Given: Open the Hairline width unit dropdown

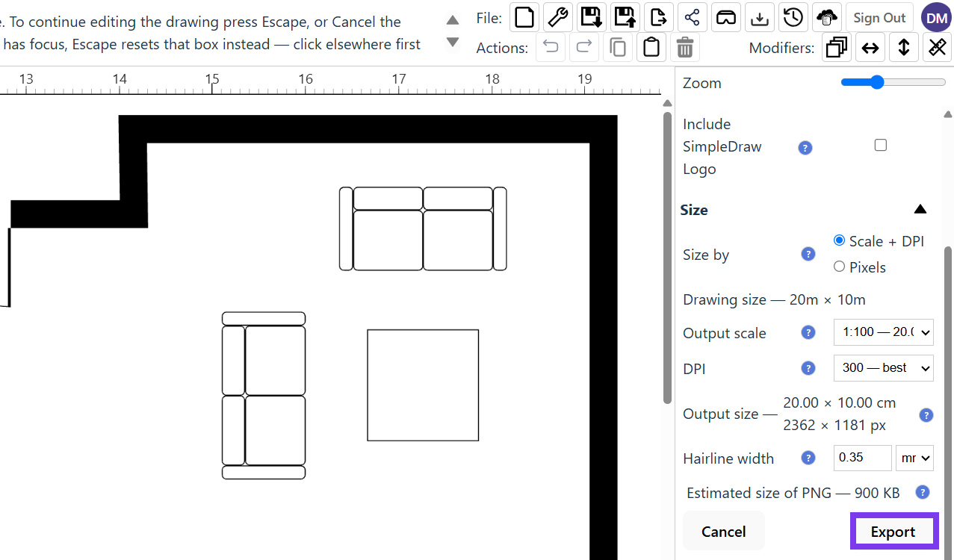Looking at the screenshot, I should (x=914, y=458).
